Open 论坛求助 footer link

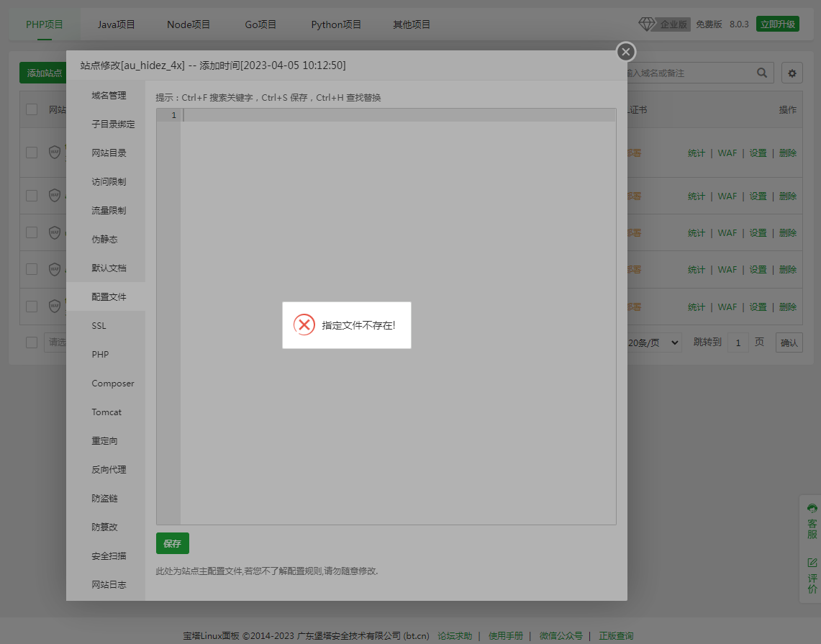pyautogui.click(x=455, y=635)
